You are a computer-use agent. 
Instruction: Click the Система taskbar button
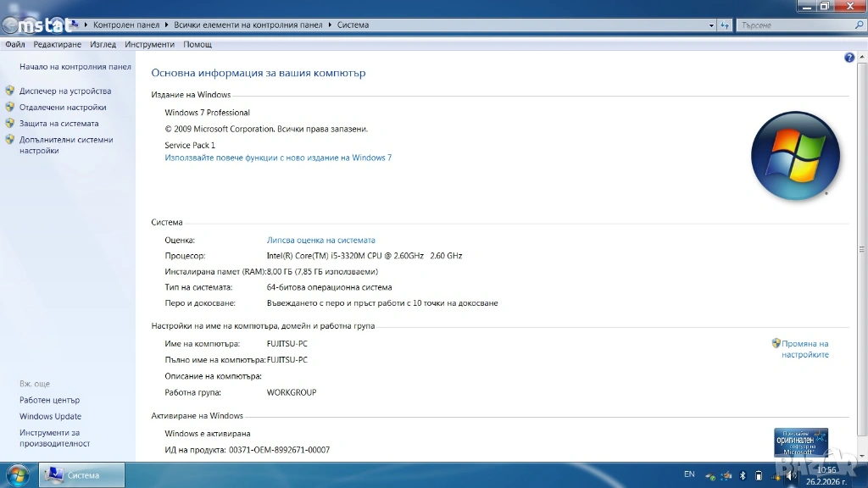tap(82, 475)
